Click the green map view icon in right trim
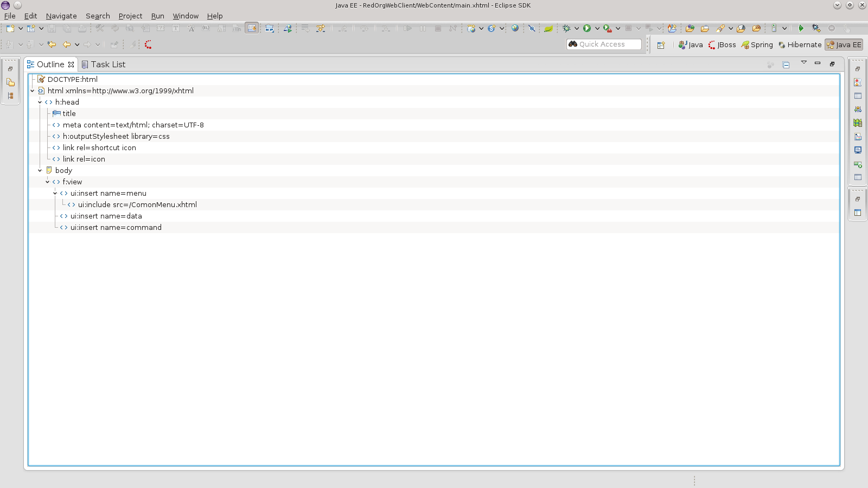The image size is (868, 488). pos(858,123)
